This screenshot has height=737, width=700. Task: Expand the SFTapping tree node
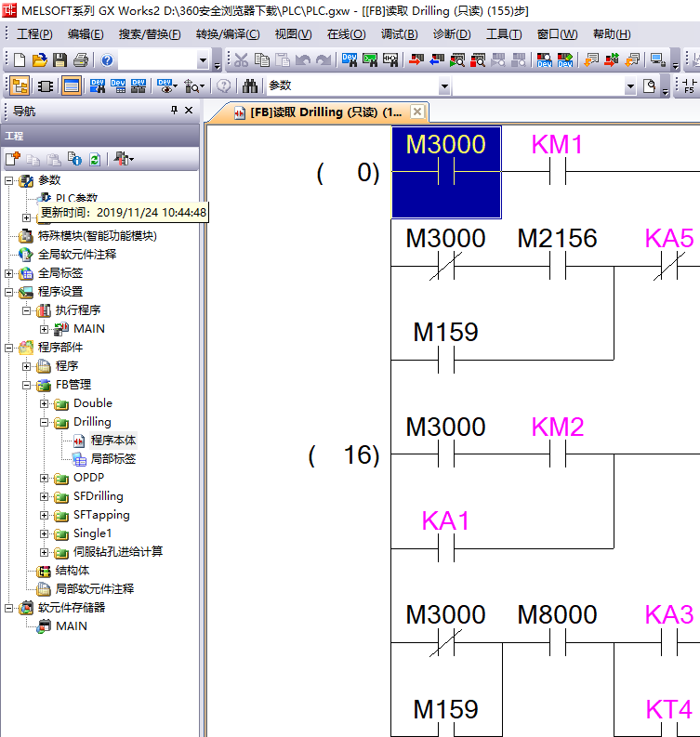coord(45,515)
